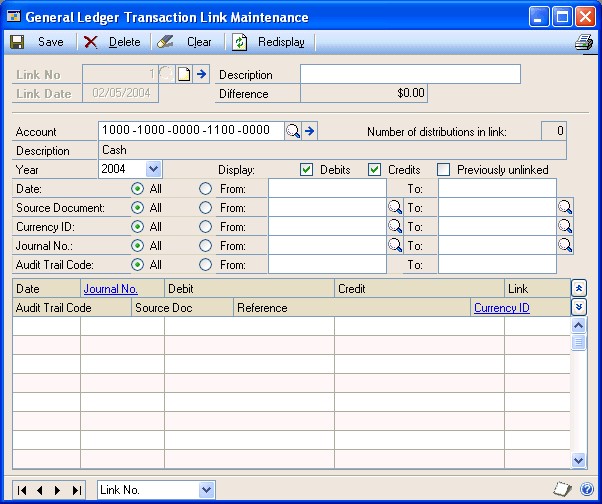Click the Credit column header

[419, 289]
